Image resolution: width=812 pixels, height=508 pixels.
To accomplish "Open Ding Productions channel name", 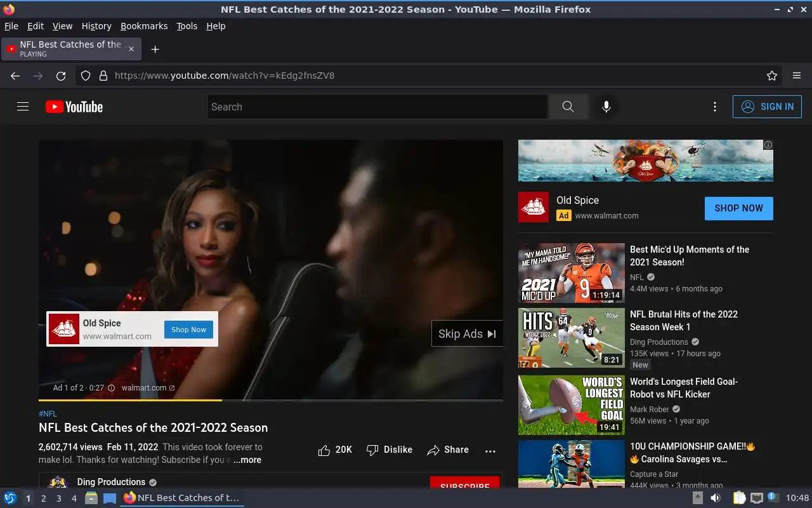I will click(x=111, y=482).
